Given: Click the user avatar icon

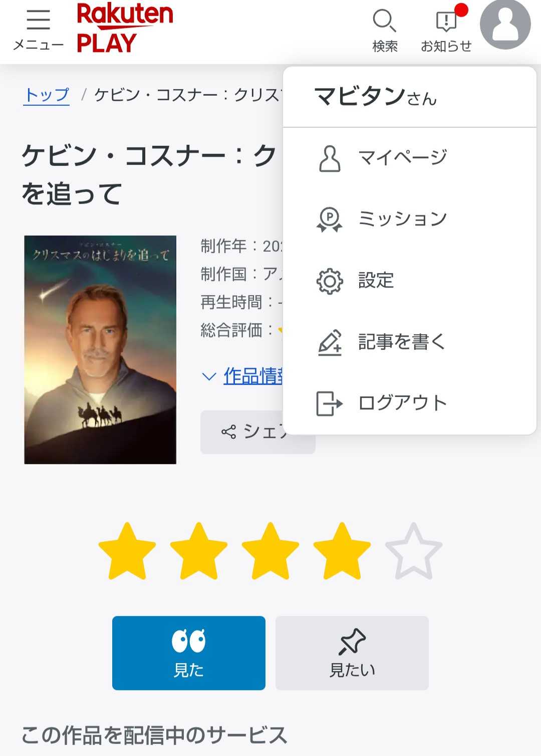Looking at the screenshot, I should pyautogui.click(x=505, y=25).
